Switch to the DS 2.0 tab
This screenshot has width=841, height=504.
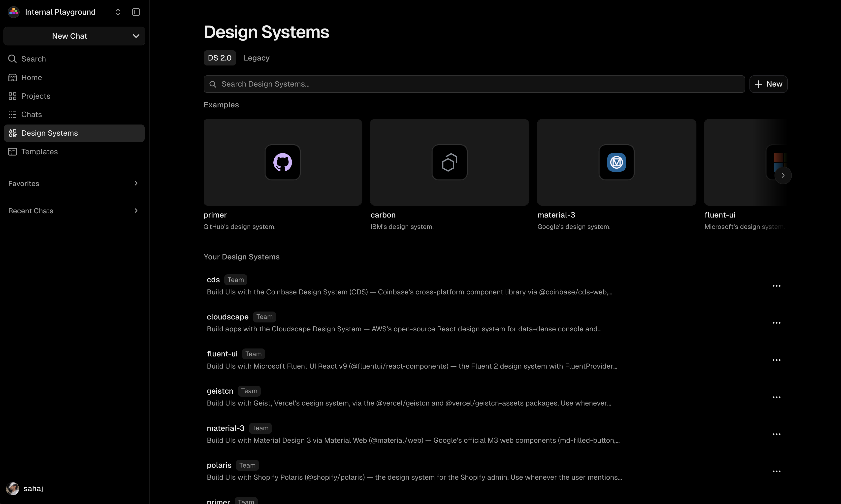(220, 58)
